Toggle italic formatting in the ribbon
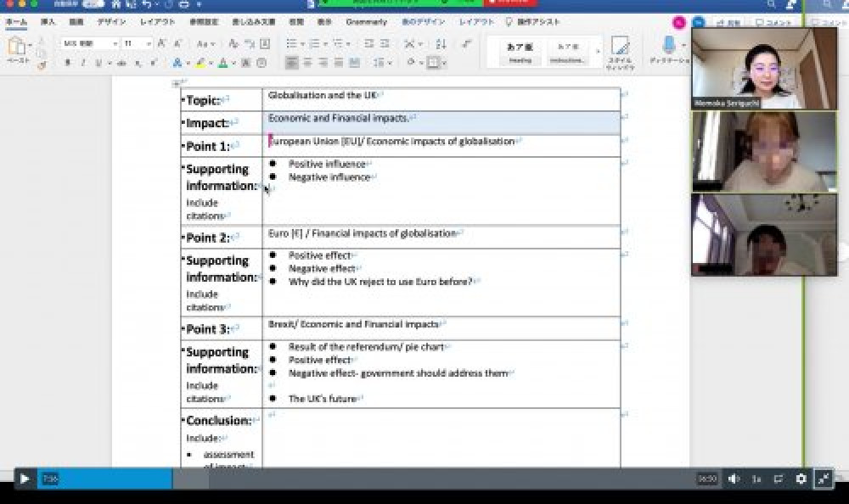This screenshot has height=504, width=849. coord(82,63)
